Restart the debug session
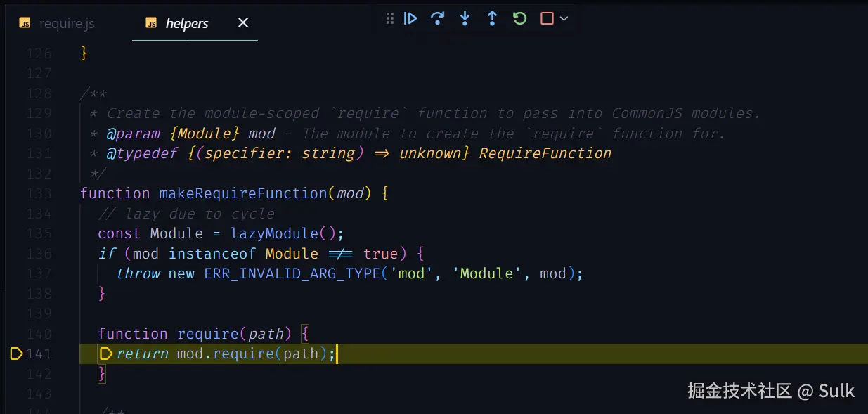Viewport: 868px width, 414px height. click(x=519, y=18)
